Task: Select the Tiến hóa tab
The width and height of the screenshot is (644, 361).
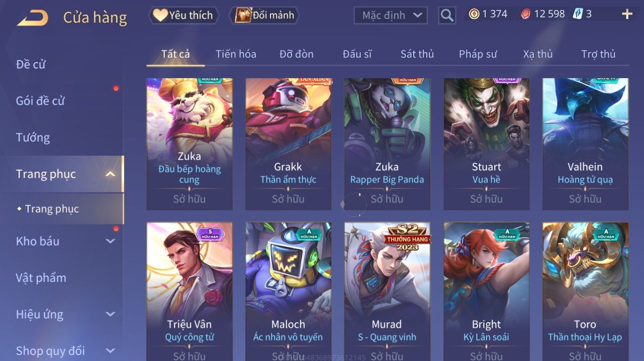Action: 236,54
